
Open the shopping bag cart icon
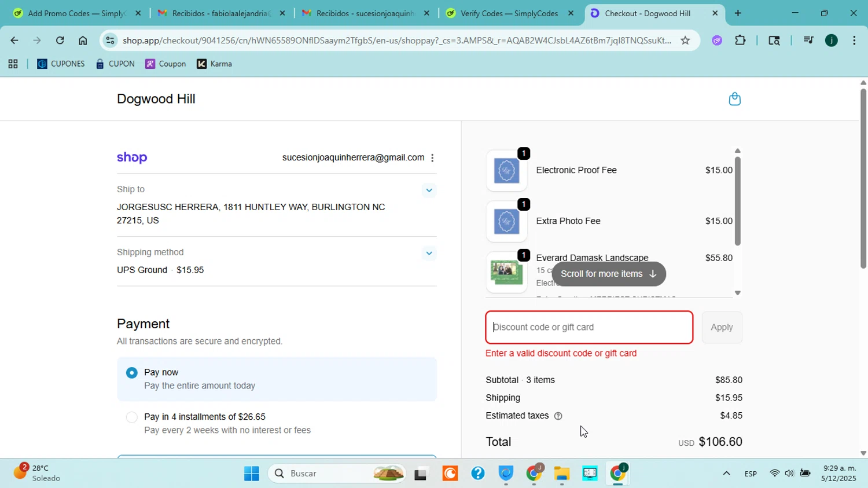pyautogui.click(x=734, y=99)
